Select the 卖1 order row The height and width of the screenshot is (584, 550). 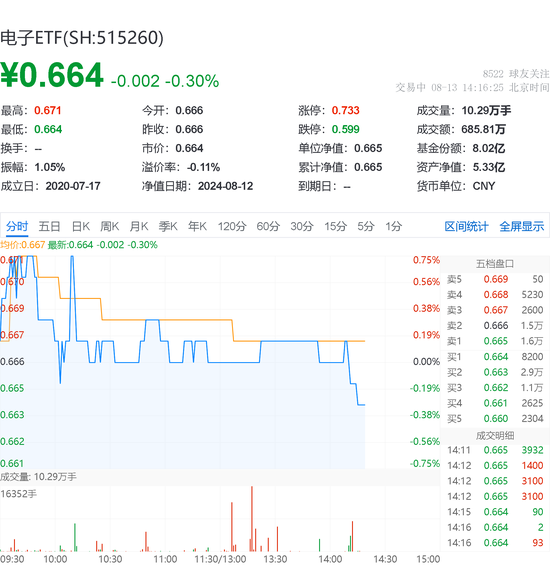click(495, 341)
